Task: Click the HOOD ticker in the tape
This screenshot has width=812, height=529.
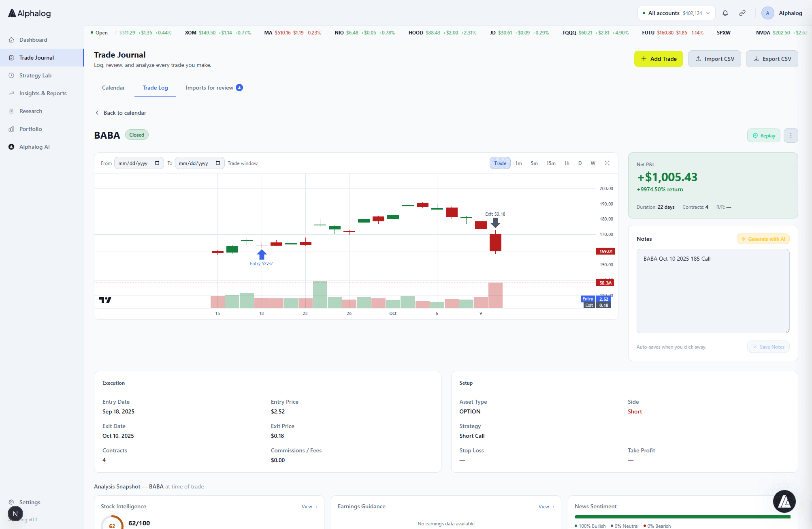Action: (442, 33)
